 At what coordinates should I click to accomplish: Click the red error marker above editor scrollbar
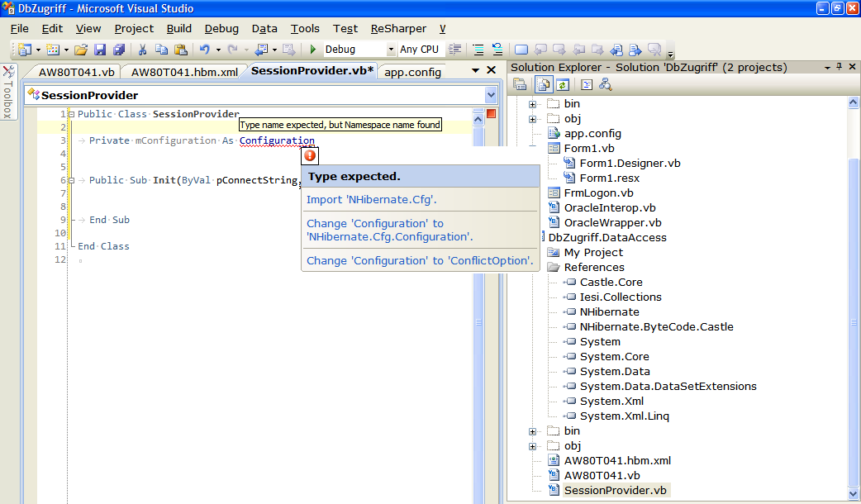pos(491,113)
